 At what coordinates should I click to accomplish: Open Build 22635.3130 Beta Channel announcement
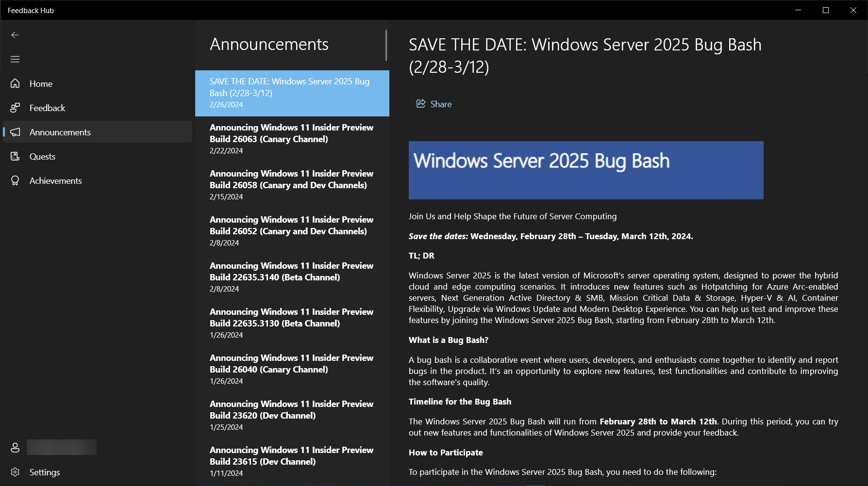[x=292, y=324]
